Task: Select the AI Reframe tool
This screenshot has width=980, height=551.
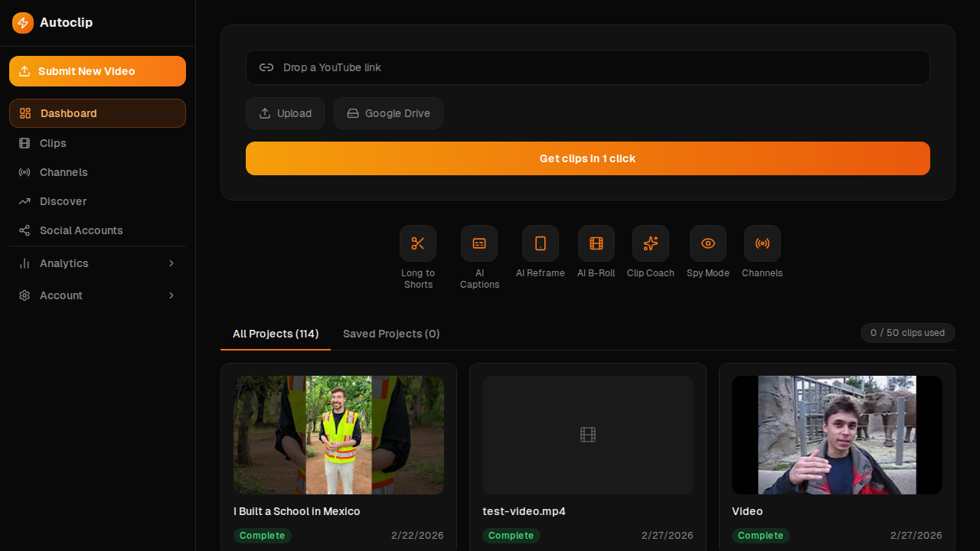Action: (x=540, y=243)
